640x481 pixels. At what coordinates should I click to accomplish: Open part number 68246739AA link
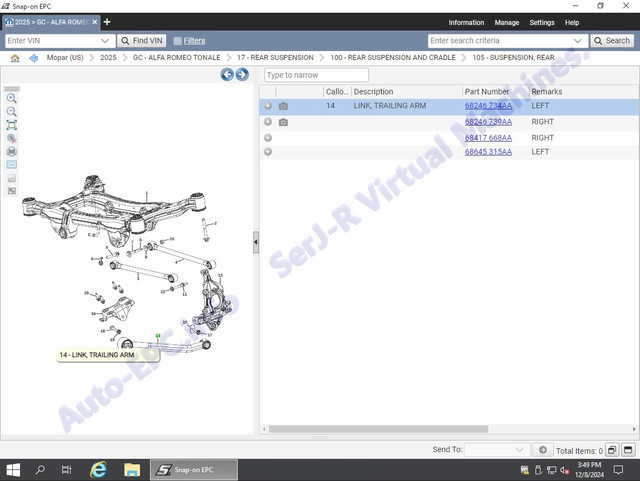pos(488,122)
